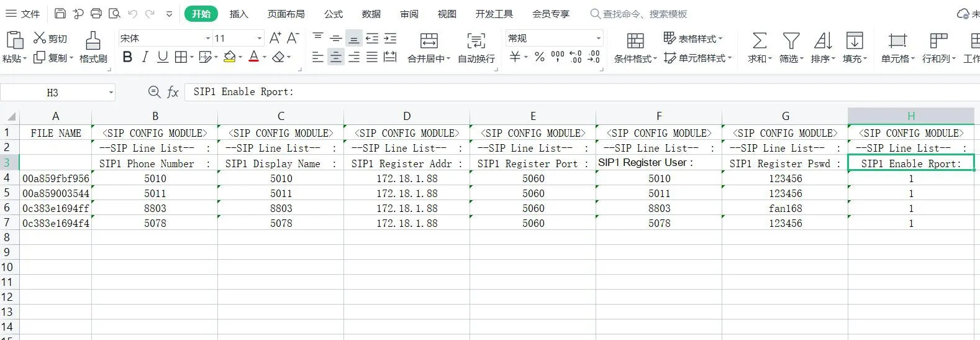Click the decrease decimal places icon
This screenshot has width=980, height=340.
click(594, 57)
